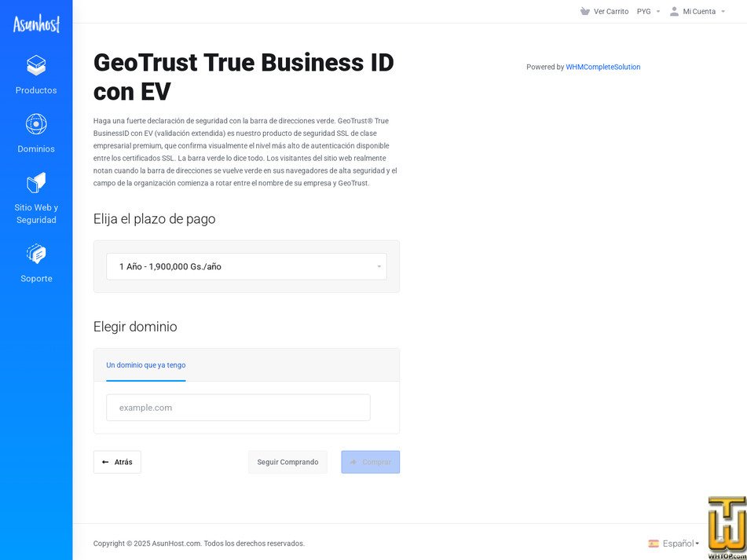Screen dimensions: 747x560
Task: Open the payment term dropdown showing 1 Año
Action: (x=246, y=266)
